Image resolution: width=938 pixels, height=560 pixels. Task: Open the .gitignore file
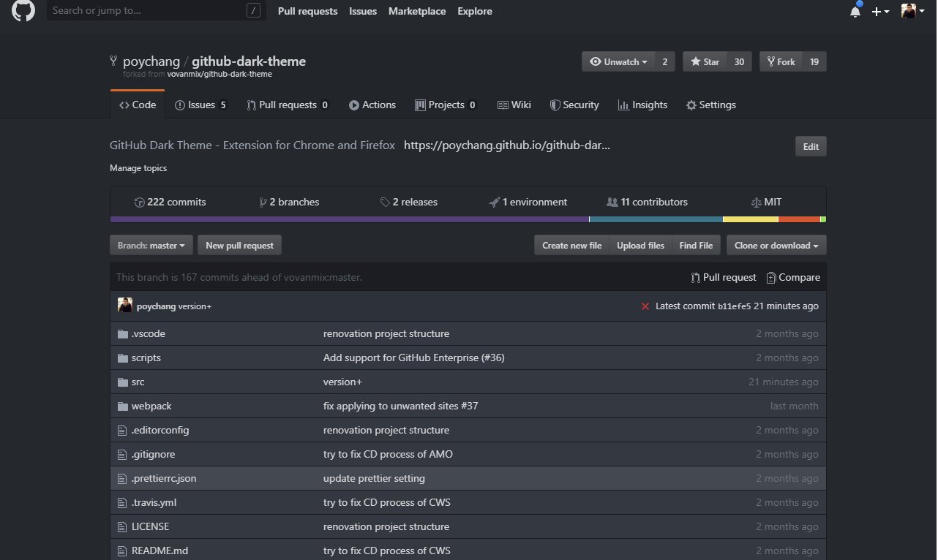(154, 454)
